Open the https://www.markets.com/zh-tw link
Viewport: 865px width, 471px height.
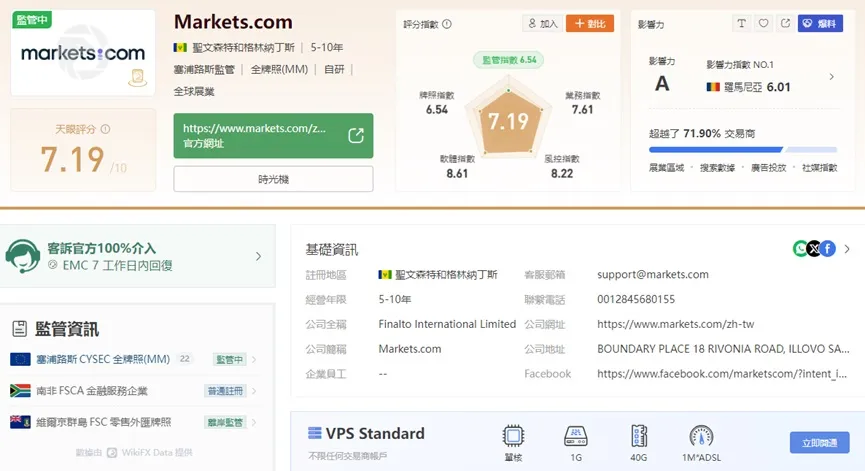click(x=675, y=324)
